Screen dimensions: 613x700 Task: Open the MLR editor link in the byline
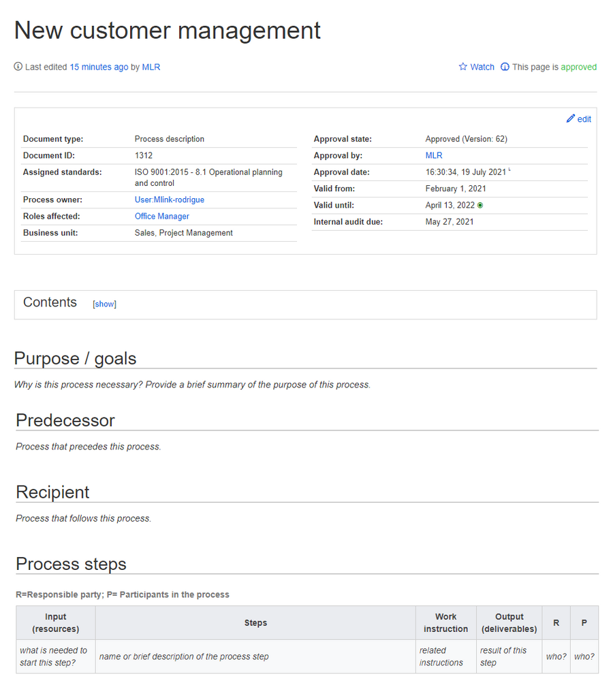coord(151,67)
